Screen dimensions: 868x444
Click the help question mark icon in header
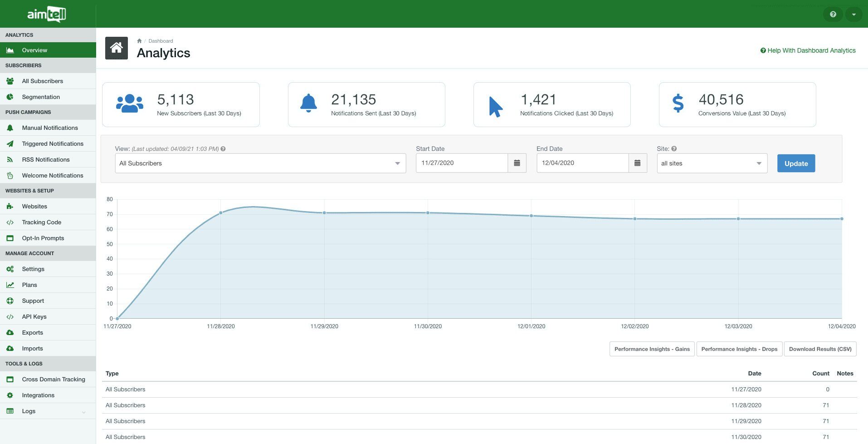click(833, 15)
